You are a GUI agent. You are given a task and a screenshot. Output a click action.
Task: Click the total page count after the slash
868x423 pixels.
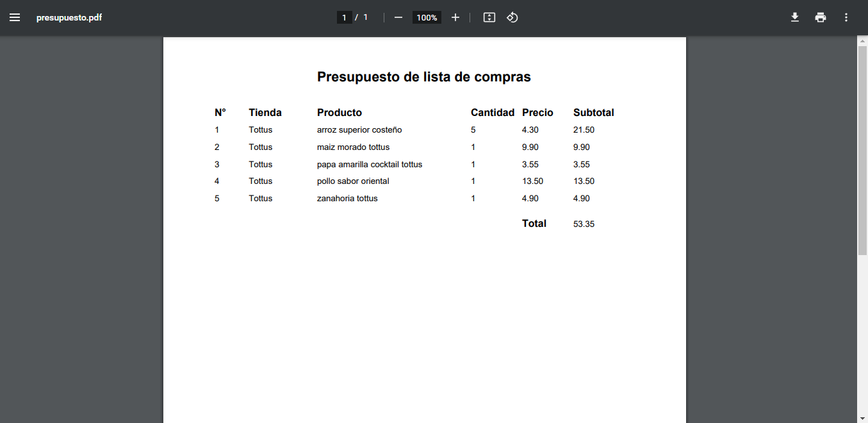(366, 17)
